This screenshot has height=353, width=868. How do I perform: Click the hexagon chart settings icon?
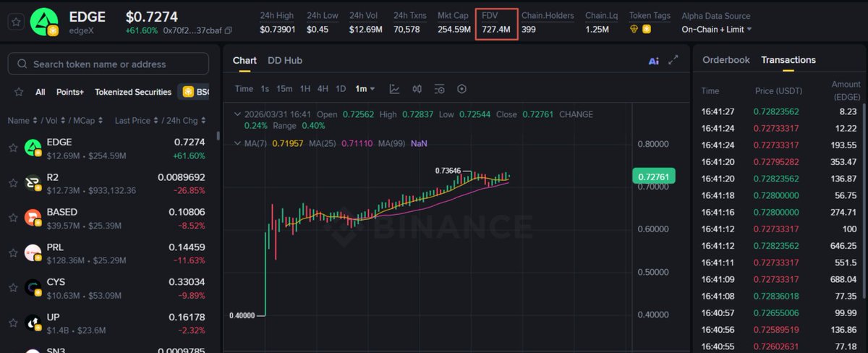(x=461, y=89)
